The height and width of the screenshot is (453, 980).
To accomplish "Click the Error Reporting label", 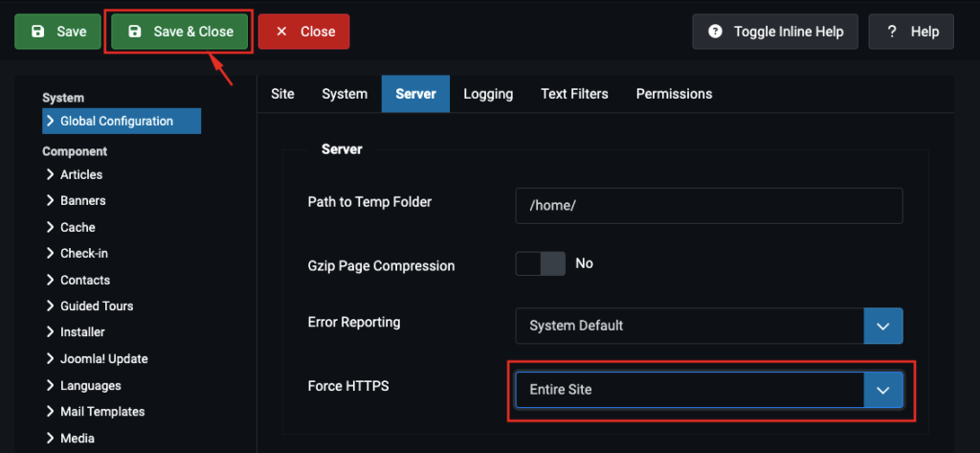I will click(354, 322).
